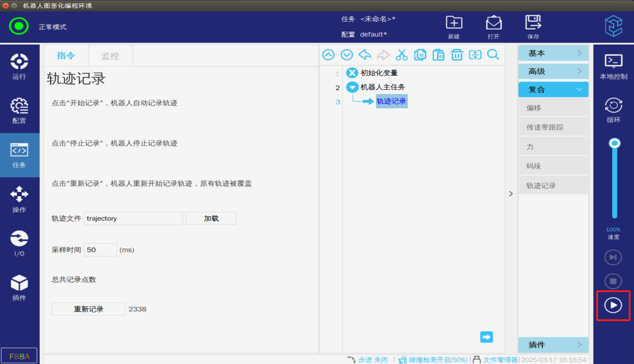Collapse the 复合 command category
Screen dimensions: 634x364
[x=553, y=89]
